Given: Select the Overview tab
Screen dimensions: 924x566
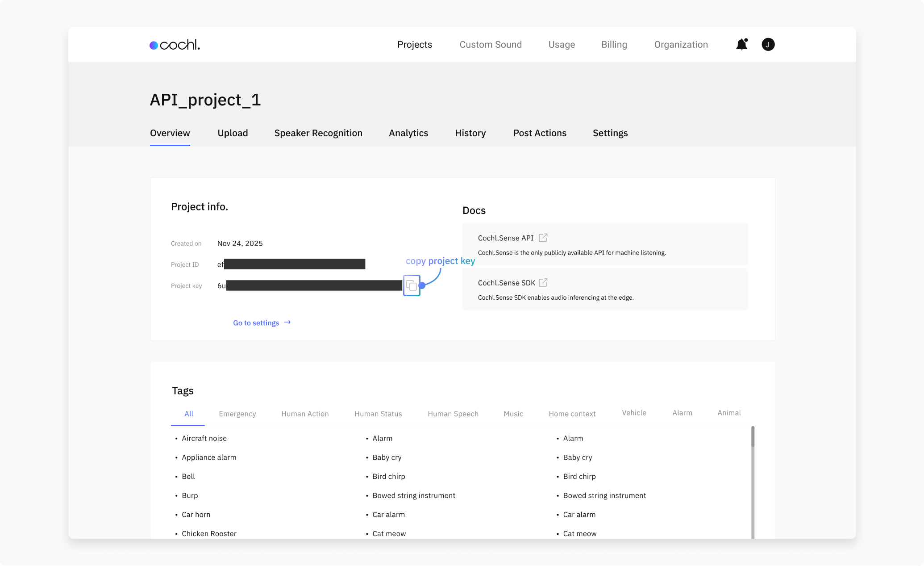Looking at the screenshot, I should pyautogui.click(x=170, y=133).
